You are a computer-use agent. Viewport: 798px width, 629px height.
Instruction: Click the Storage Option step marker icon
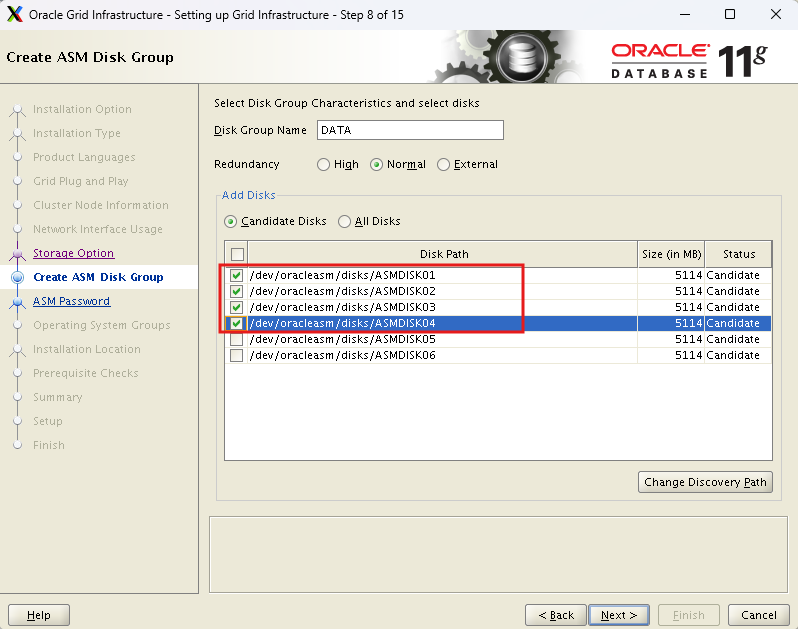pos(18,253)
